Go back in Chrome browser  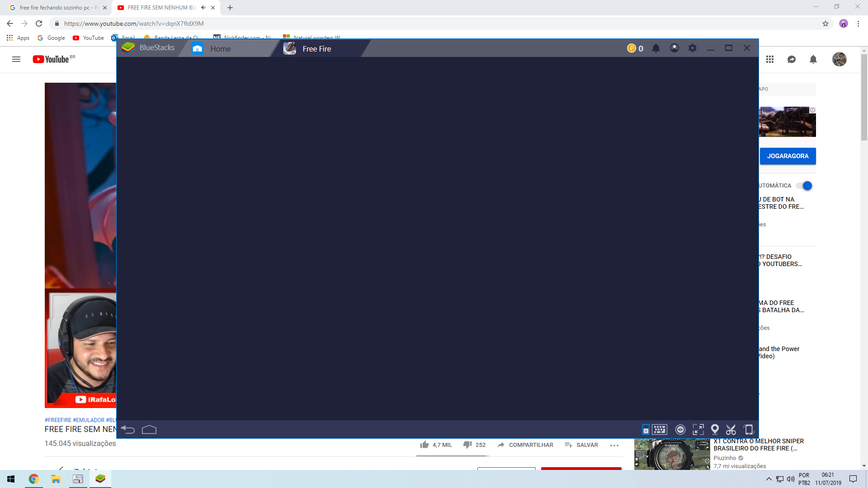tap(10, 23)
